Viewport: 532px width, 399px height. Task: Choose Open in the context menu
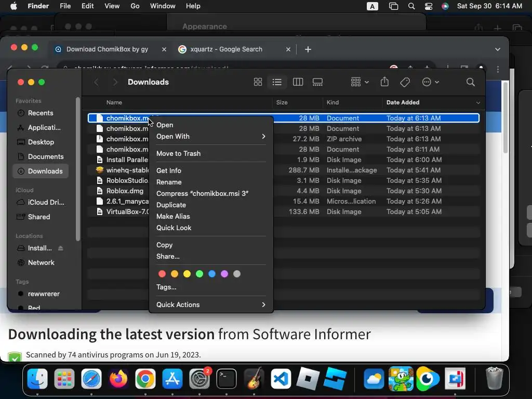[x=211, y=125]
